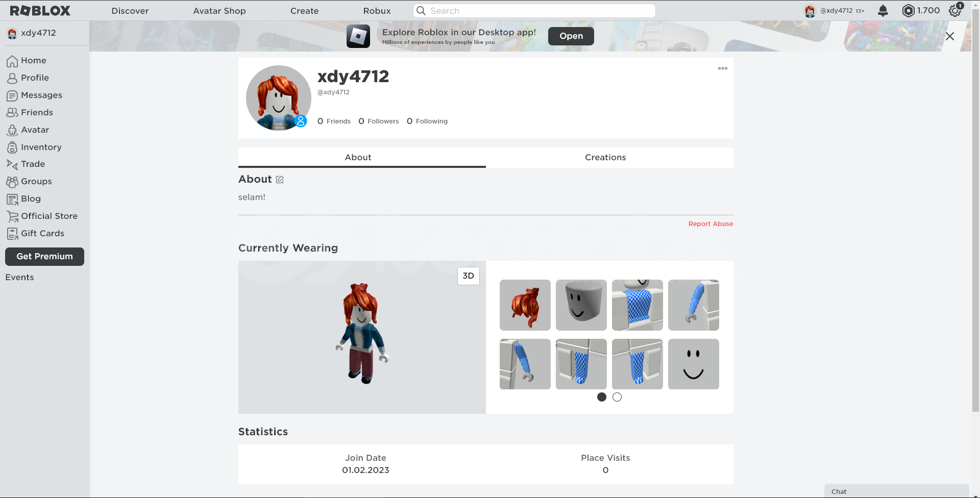Click the join date 01.02.2023

point(365,470)
